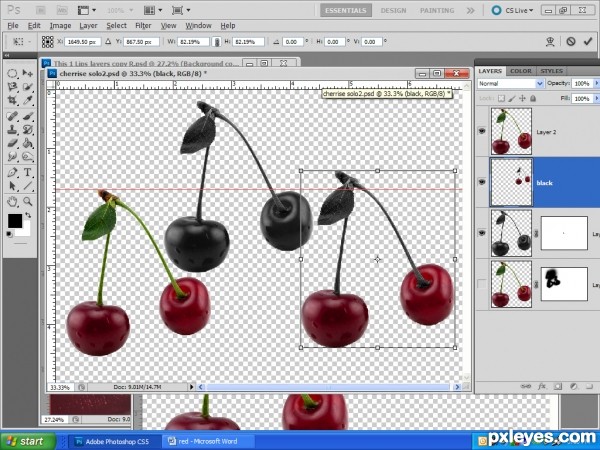Select the Paint Bucket tool
The height and width of the screenshot is (450, 600).
pyautogui.click(x=27, y=143)
